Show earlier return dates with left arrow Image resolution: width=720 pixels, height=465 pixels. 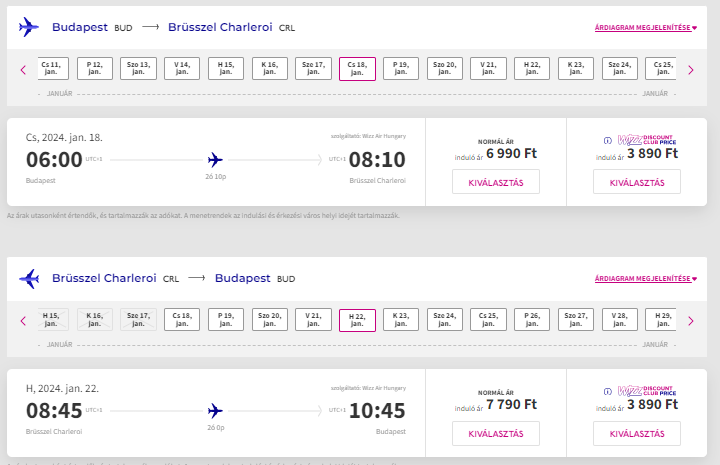pos(23,321)
